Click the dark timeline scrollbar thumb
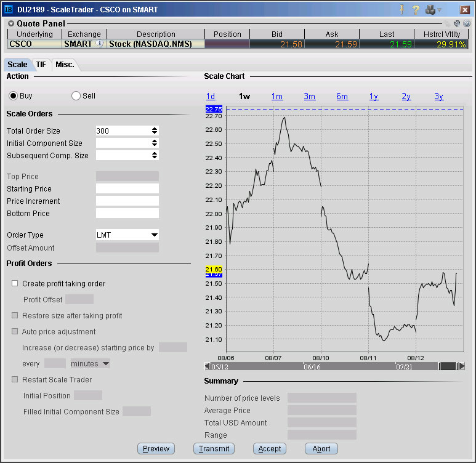476x463 pixels. pyautogui.click(x=448, y=366)
